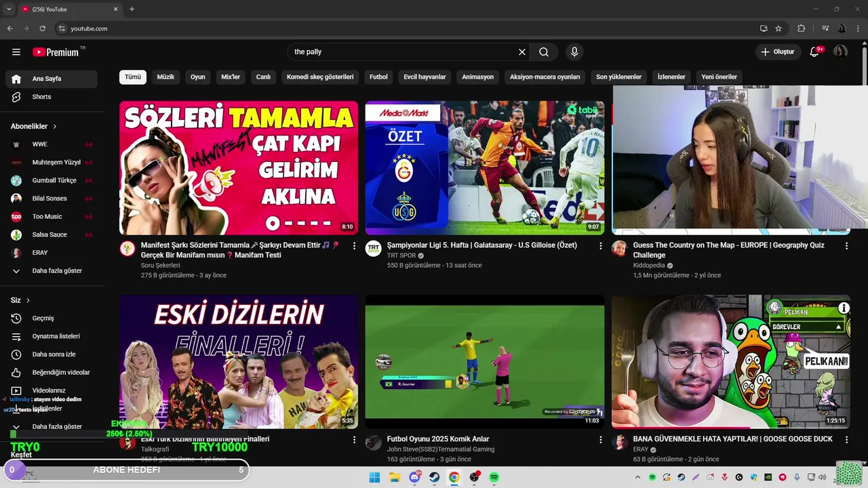Image resolution: width=868 pixels, height=488 pixels.
Task: Select the Komedi skeç gösterileri chip
Action: point(320,77)
